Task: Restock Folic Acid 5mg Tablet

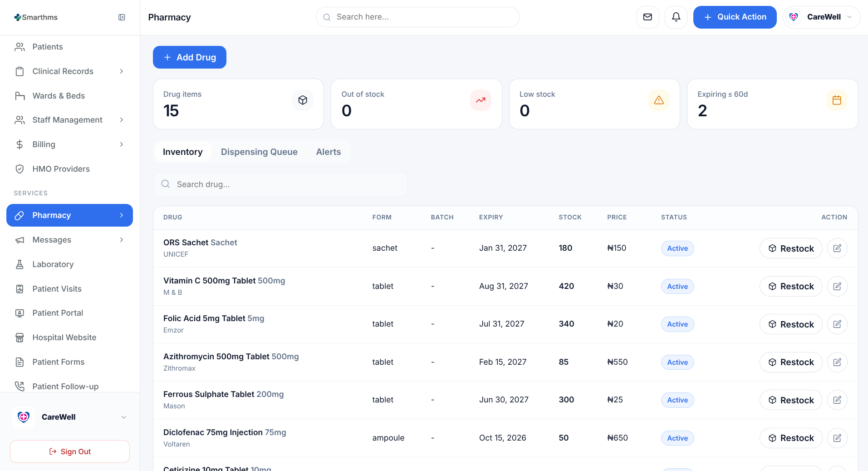Action: pos(791,324)
